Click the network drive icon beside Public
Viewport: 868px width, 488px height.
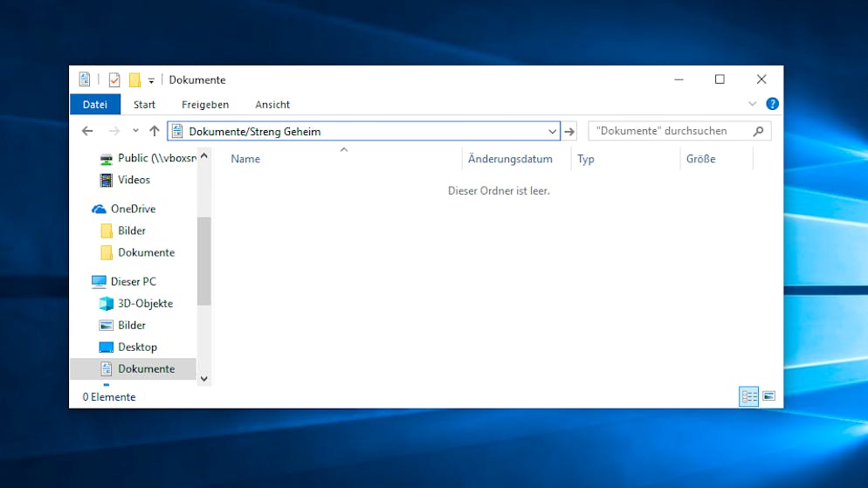(106, 160)
